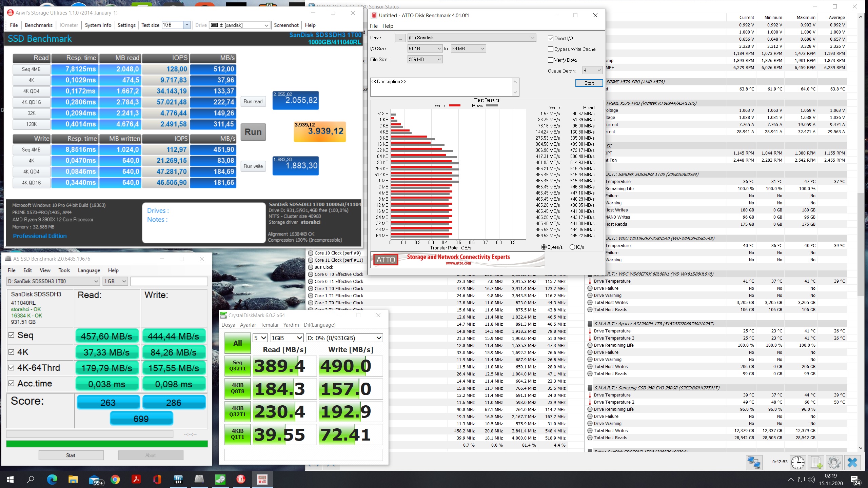868x488 pixels.
Task: Click ATTO drive browse ellipsis button
Action: tap(400, 38)
